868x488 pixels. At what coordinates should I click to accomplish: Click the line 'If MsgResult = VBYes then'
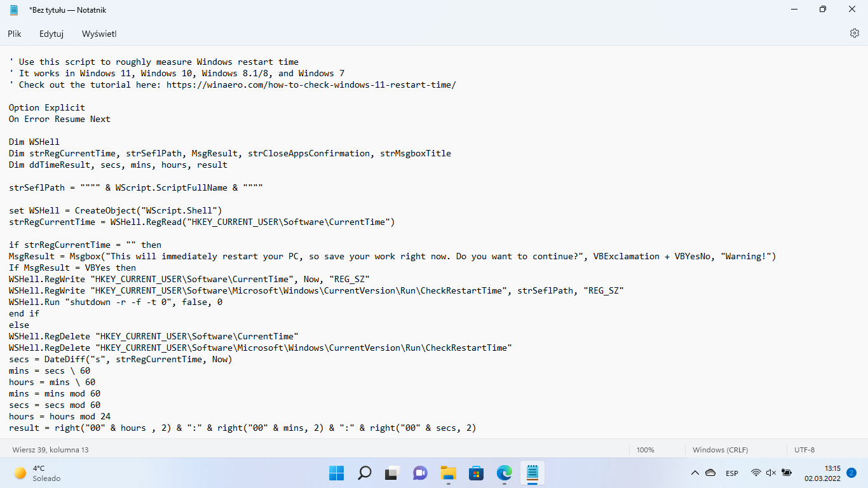pyautogui.click(x=72, y=268)
